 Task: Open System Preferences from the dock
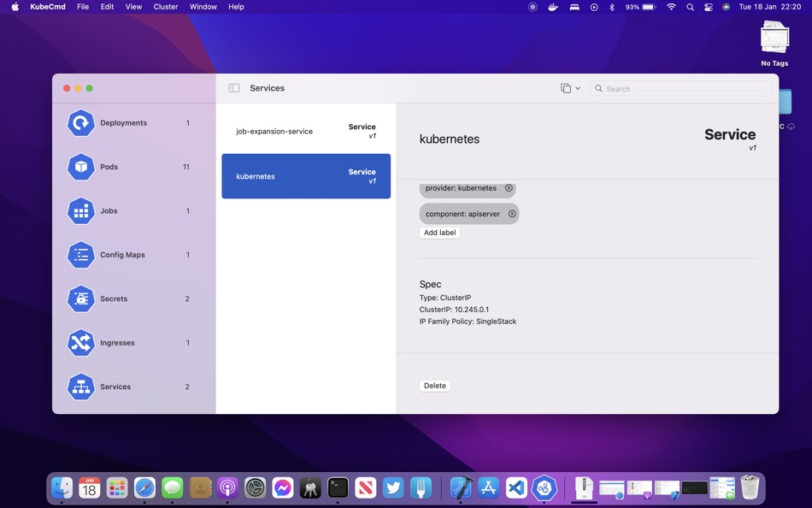255,487
